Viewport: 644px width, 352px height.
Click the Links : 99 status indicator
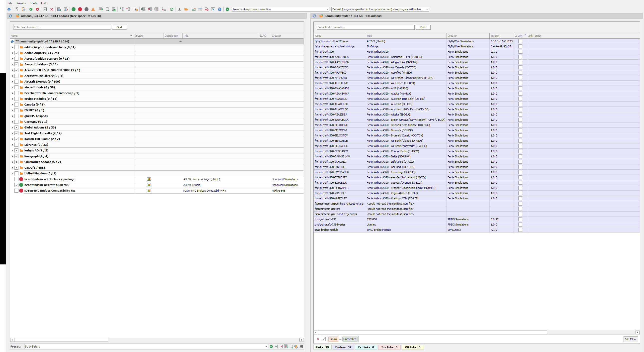[322, 347]
